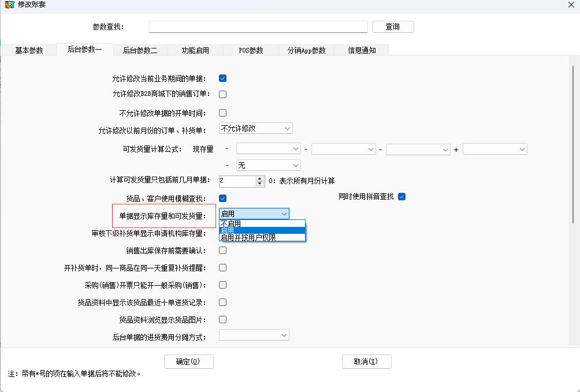Choose highlighted 启用 option in list
The height and width of the screenshot is (392, 580).
[x=262, y=230]
